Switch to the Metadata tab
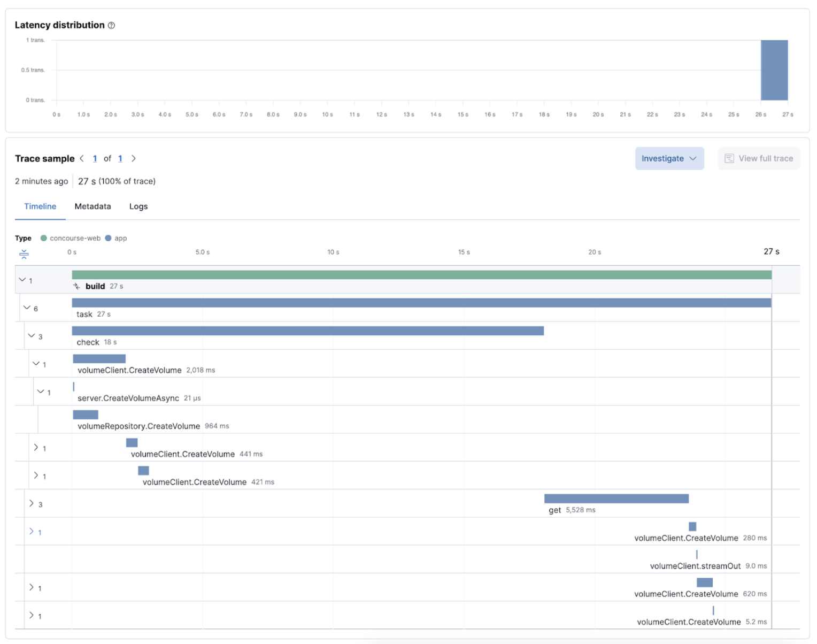Image resolution: width=817 pixels, height=644 pixels. (93, 206)
